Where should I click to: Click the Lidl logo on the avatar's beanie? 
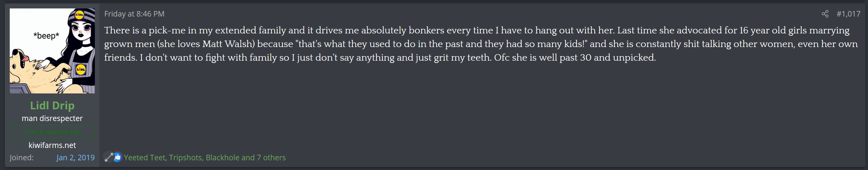click(79, 15)
